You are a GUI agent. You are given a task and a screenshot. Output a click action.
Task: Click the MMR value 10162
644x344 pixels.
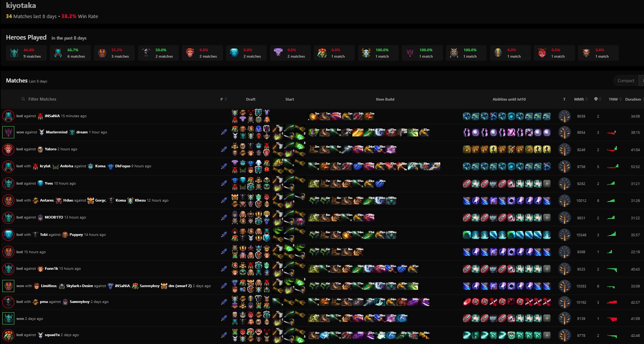pyautogui.click(x=581, y=303)
